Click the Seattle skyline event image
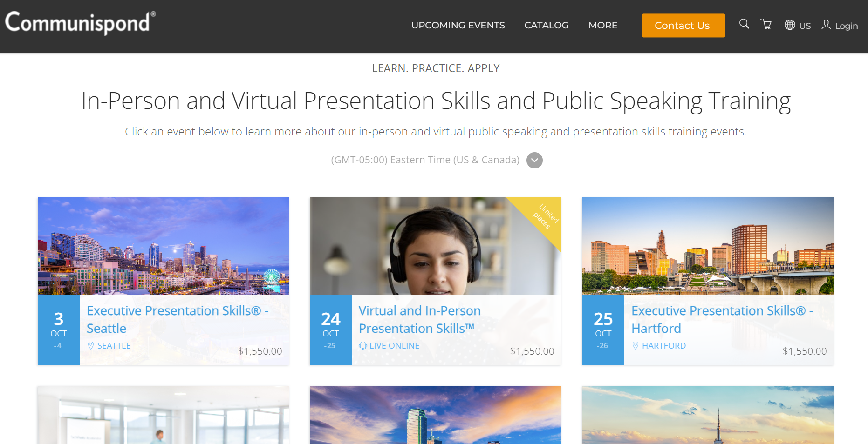The image size is (868, 444). [163, 246]
